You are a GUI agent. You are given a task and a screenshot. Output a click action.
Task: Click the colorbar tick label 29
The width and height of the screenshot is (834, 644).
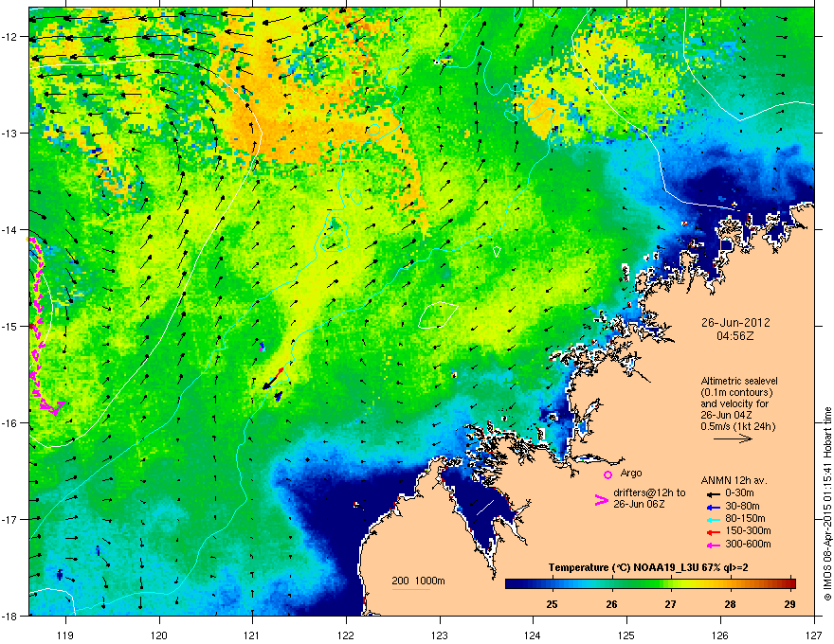coord(789,604)
